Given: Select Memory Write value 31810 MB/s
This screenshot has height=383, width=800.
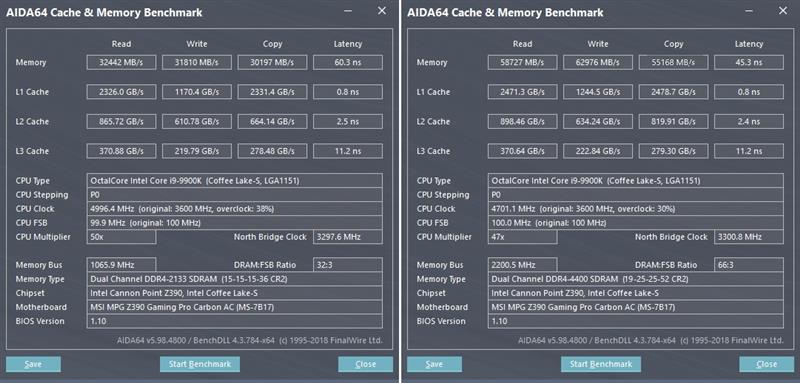Looking at the screenshot, I should (x=196, y=62).
